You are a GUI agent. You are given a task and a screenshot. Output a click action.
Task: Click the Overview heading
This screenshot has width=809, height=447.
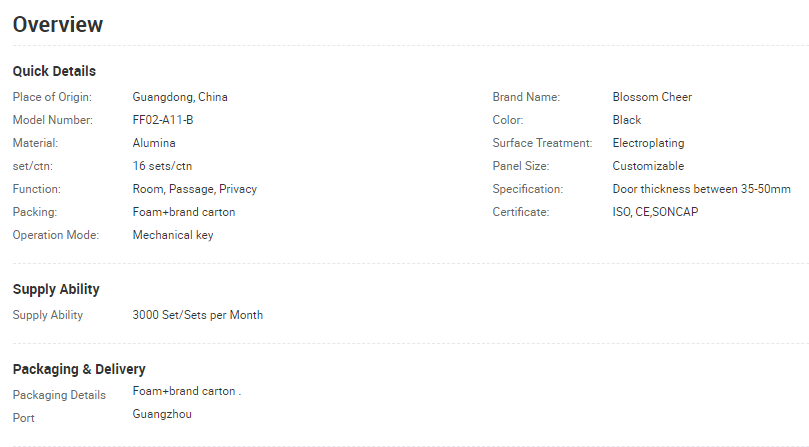tap(58, 25)
